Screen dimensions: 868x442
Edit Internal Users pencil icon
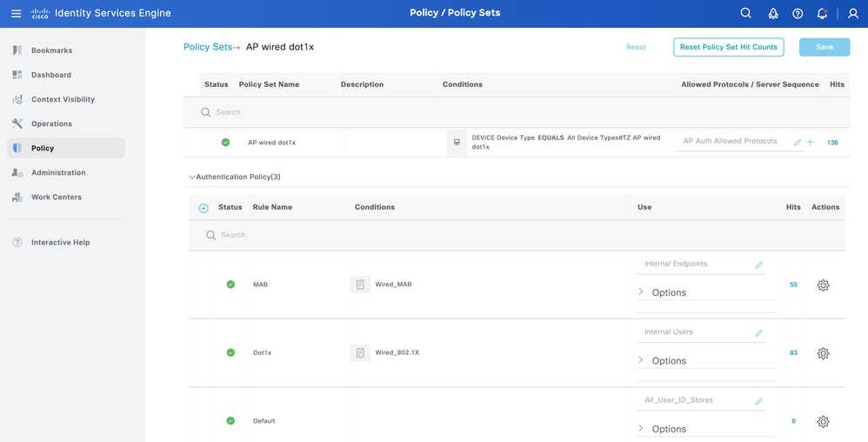(759, 333)
